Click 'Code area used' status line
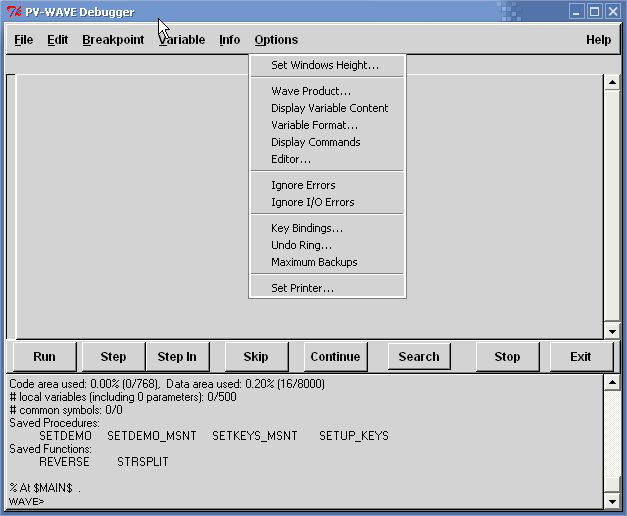This screenshot has width=627, height=516. (x=167, y=384)
